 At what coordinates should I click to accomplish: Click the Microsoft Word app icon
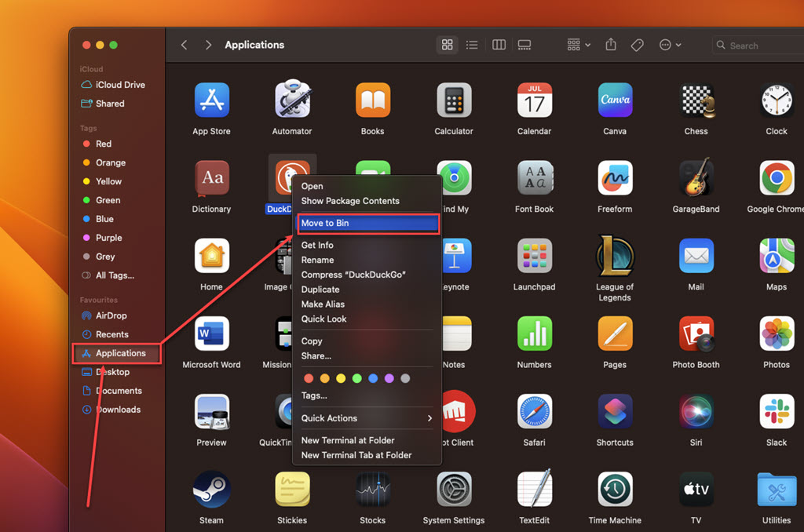coord(211,333)
